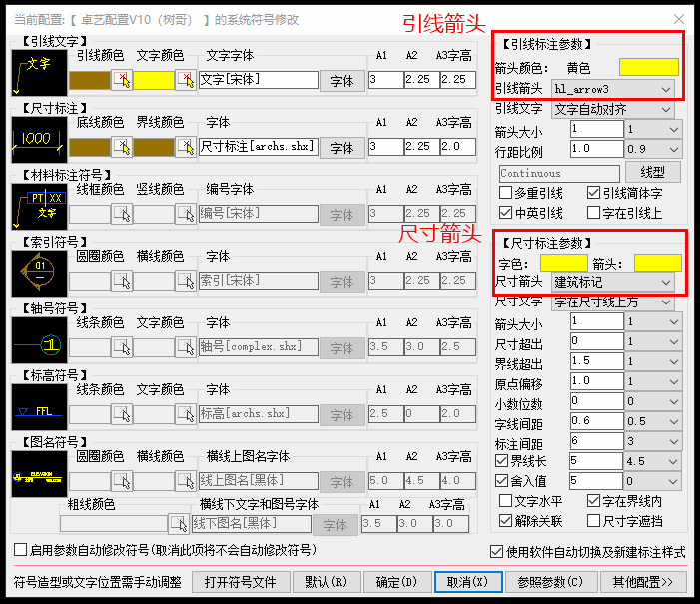Click the 尺寸标注 A3字高 2.0 field
The image size is (700, 604).
pyautogui.click(x=457, y=147)
